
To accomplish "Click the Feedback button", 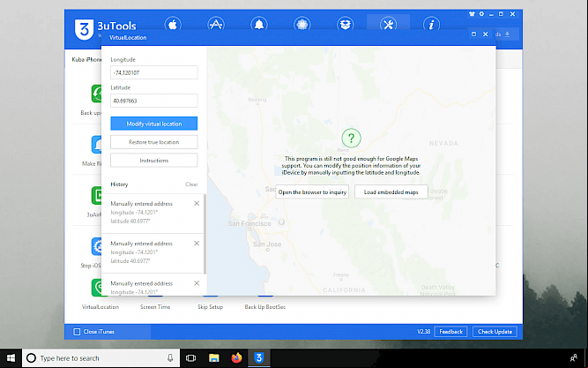I will tap(450, 332).
